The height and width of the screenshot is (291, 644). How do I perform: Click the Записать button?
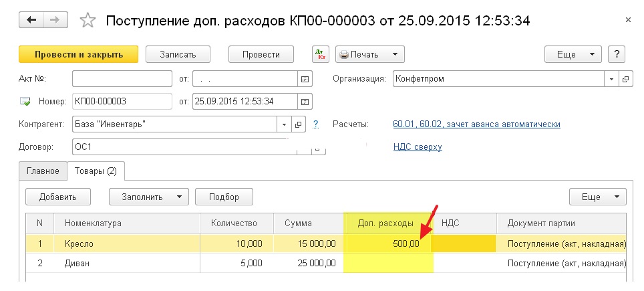178,54
